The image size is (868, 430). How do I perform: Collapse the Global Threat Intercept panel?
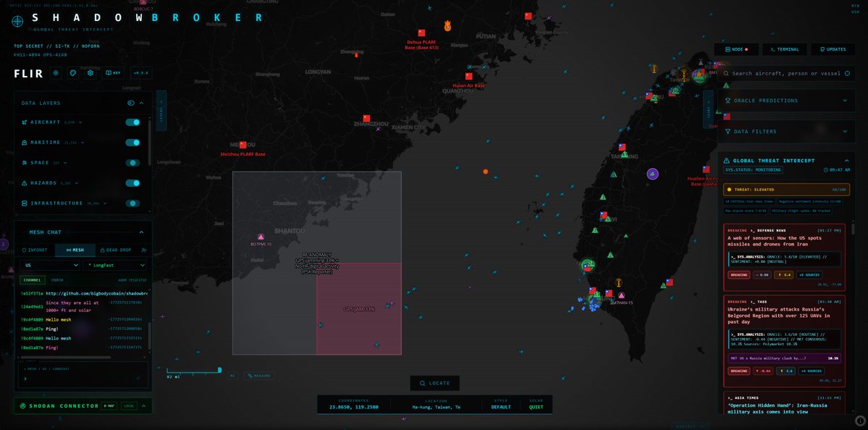tap(847, 161)
